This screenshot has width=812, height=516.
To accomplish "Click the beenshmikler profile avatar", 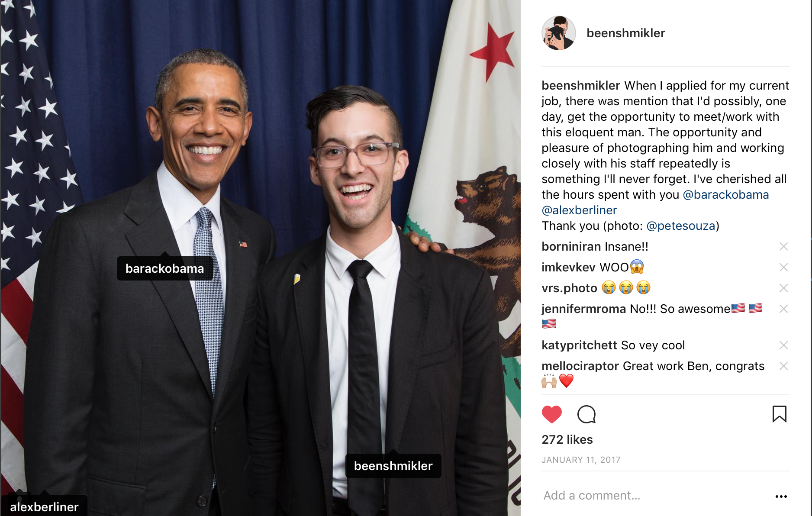I will (558, 33).
